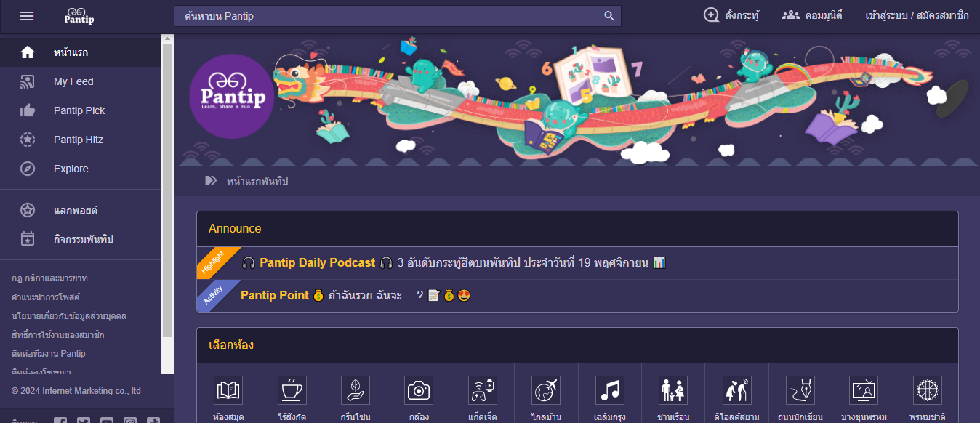Image resolution: width=980 pixels, height=423 pixels.
Task: Open the ไกลบ้าน travel room
Action: click(546, 390)
